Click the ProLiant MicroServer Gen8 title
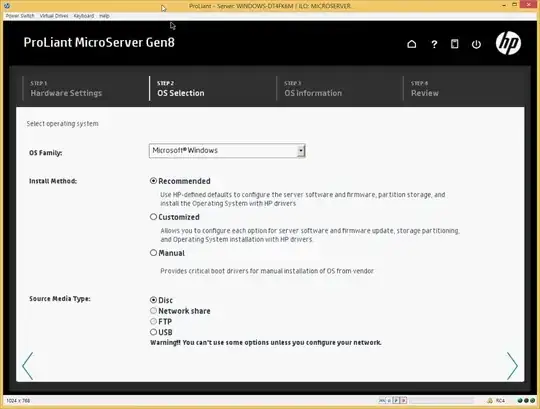Viewport: 540px width, 409px height. 99,42
